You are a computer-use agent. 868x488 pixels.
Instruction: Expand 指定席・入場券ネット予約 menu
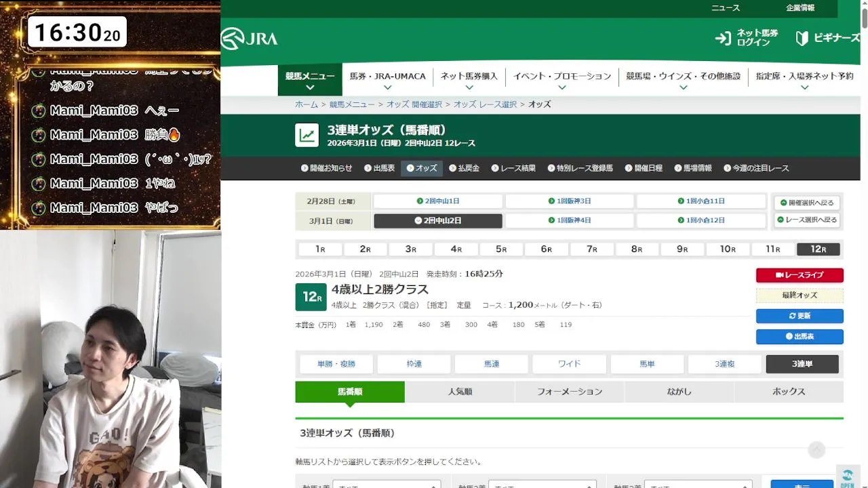point(804,80)
